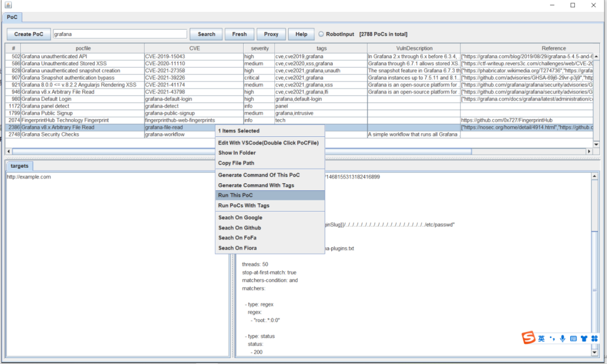Click the table horizontal scrollbar thumb

242,151
